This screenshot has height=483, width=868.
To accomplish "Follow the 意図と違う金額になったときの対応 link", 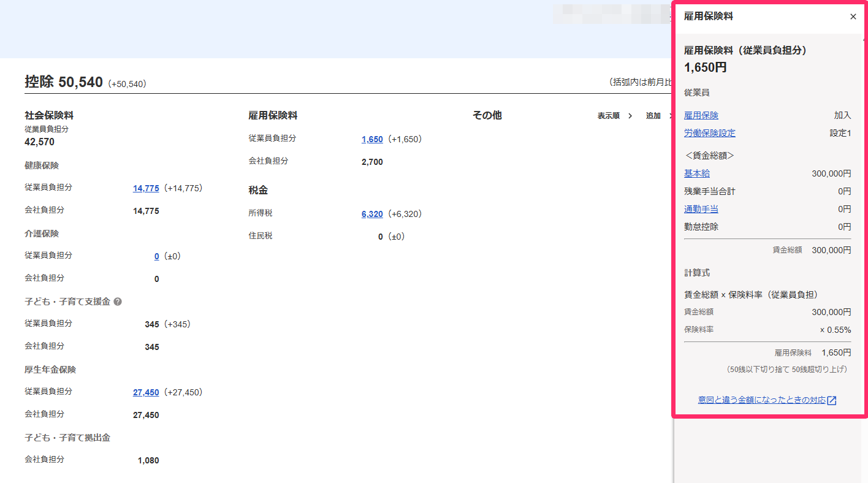I will [762, 400].
